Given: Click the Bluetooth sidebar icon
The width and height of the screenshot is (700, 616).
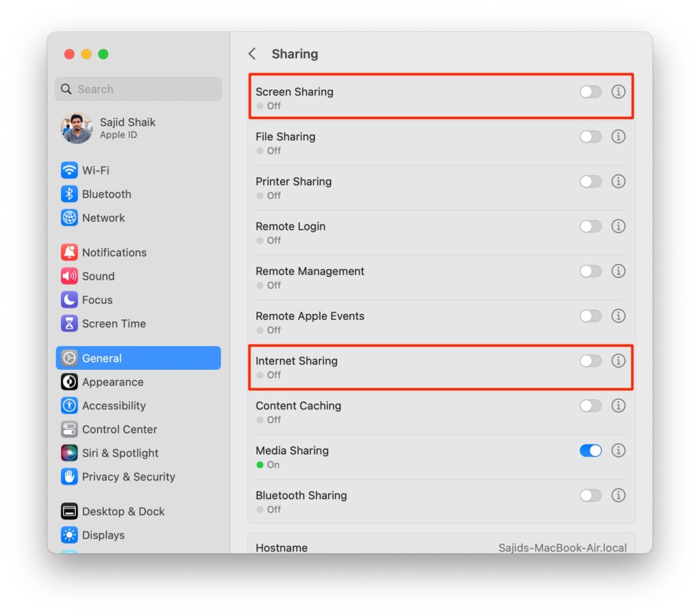Looking at the screenshot, I should 69,193.
